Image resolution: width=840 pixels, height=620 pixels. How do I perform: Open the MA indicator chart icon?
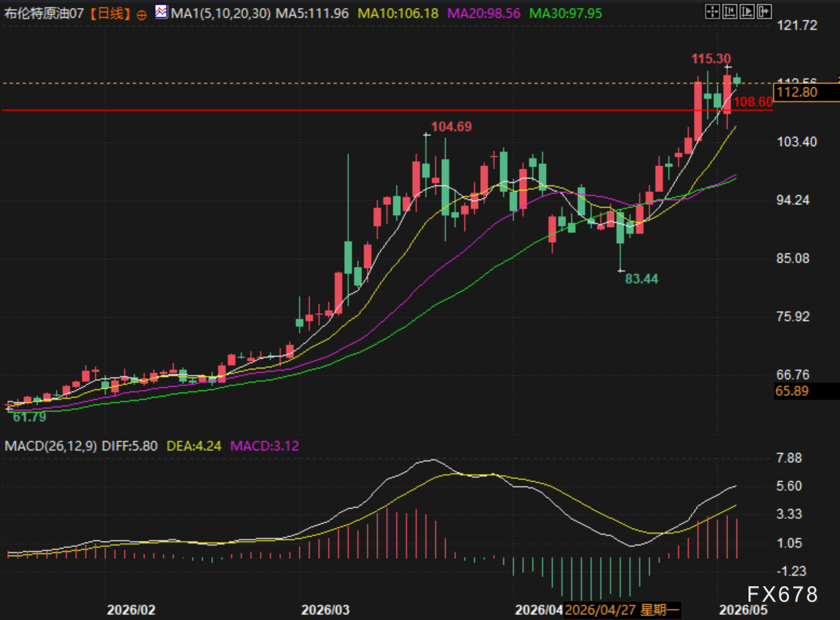[x=161, y=12]
